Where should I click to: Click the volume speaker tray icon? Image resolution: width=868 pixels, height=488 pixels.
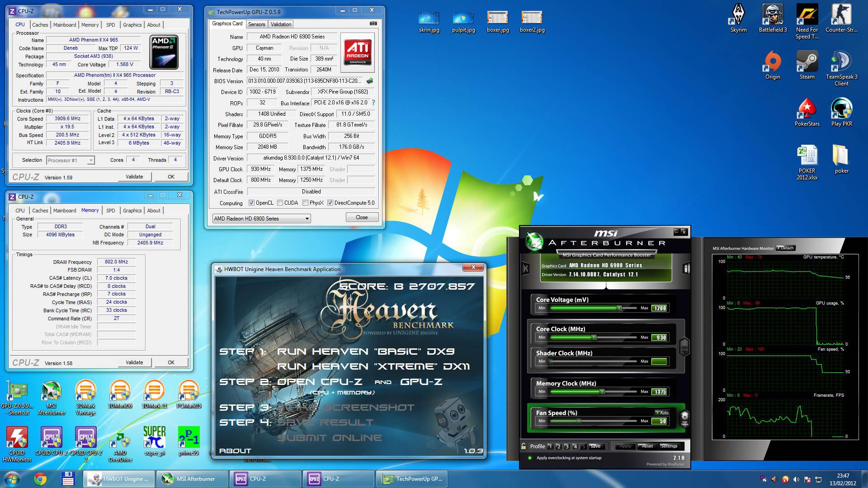(796, 479)
